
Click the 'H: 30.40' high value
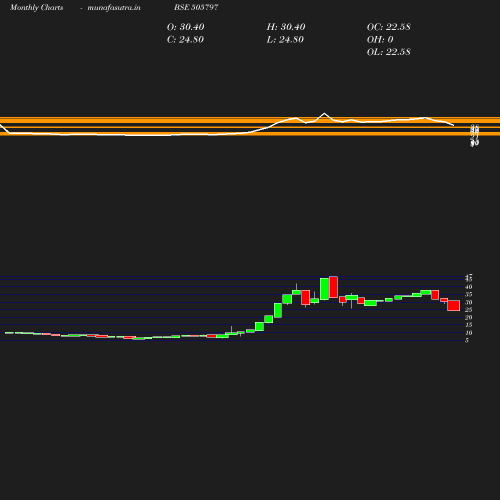[x=286, y=27]
